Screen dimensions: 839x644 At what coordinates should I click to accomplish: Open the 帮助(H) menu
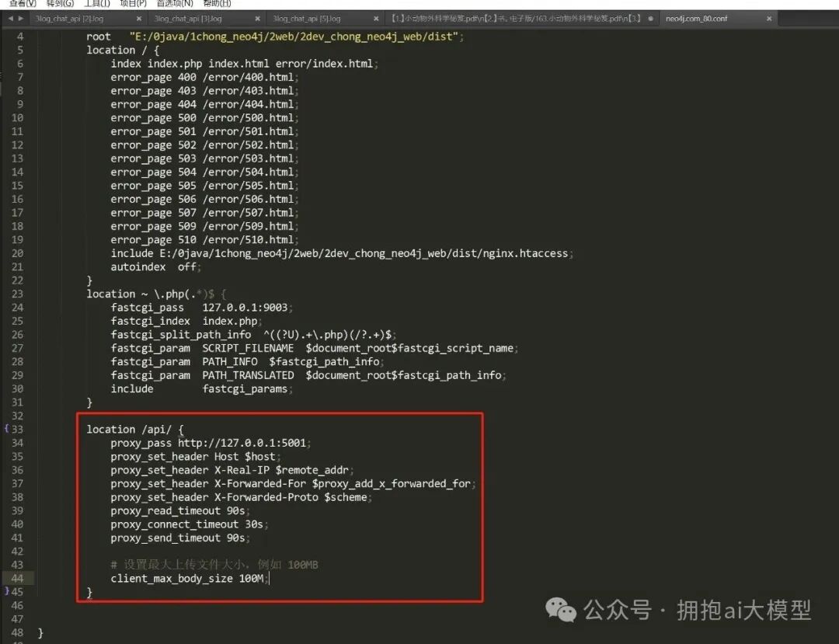click(x=218, y=3)
